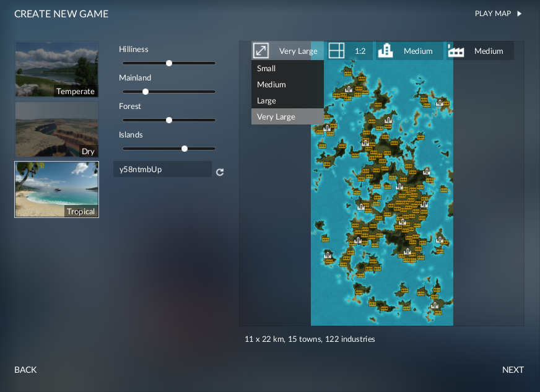Open the town density Medium dropdown
540x392 pixels.
click(409, 51)
